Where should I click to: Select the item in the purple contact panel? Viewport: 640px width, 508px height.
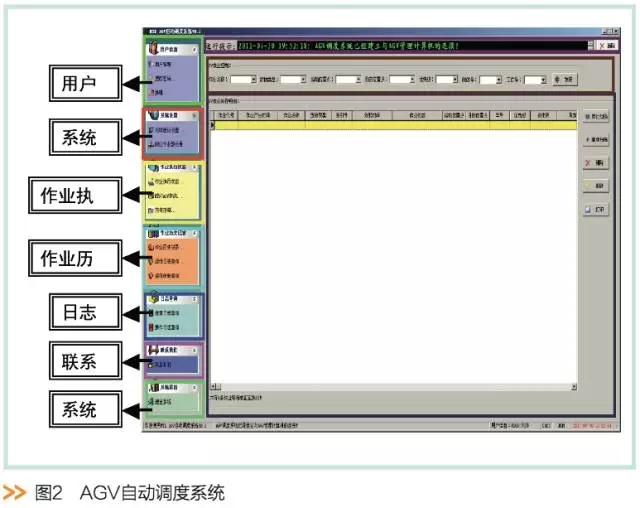[166, 367]
